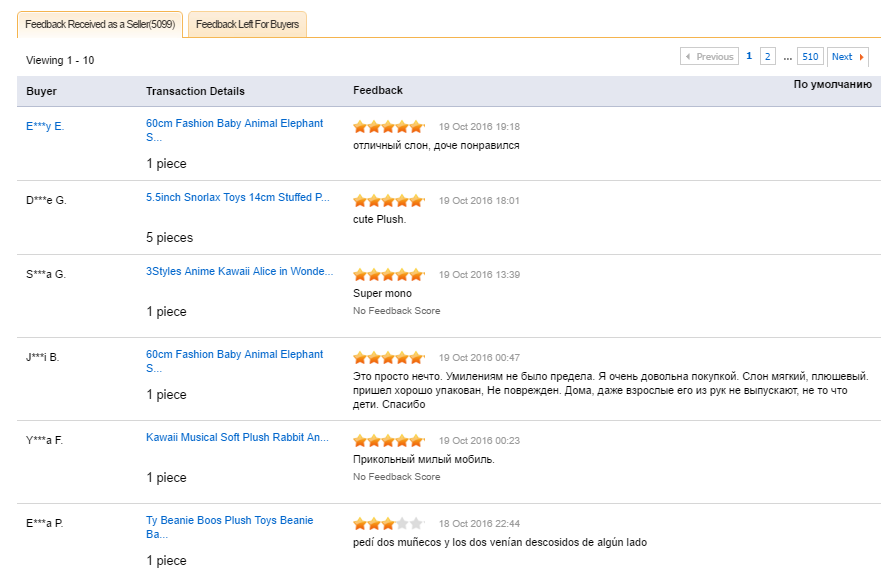Click current page number 1

pos(749,57)
